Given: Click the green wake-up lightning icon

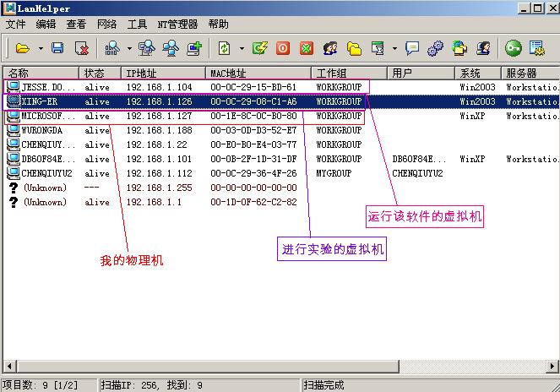Looking at the screenshot, I should [259, 48].
